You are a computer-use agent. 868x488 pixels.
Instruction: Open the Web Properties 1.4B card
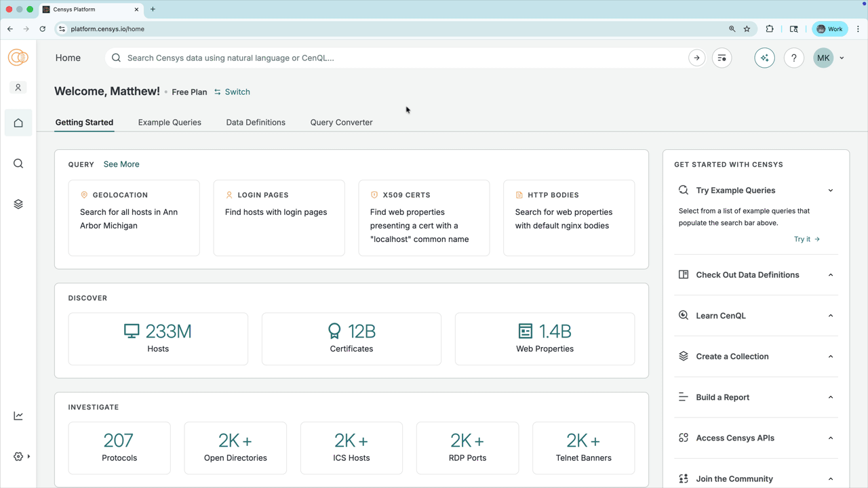(545, 339)
